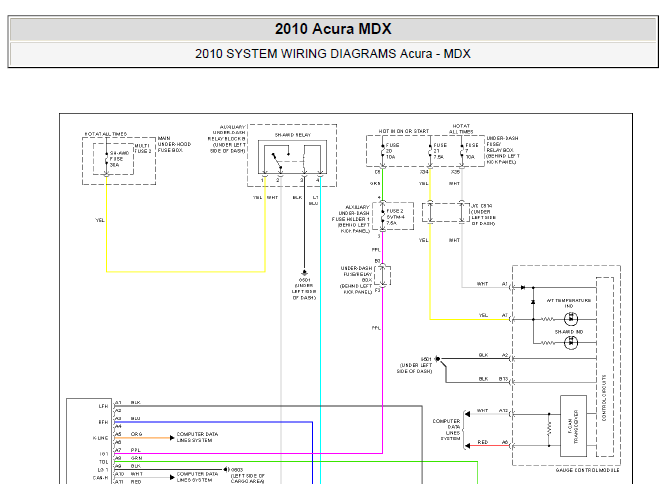Click the 'GAUGE CONTROL MODULE' label

click(587, 470)
